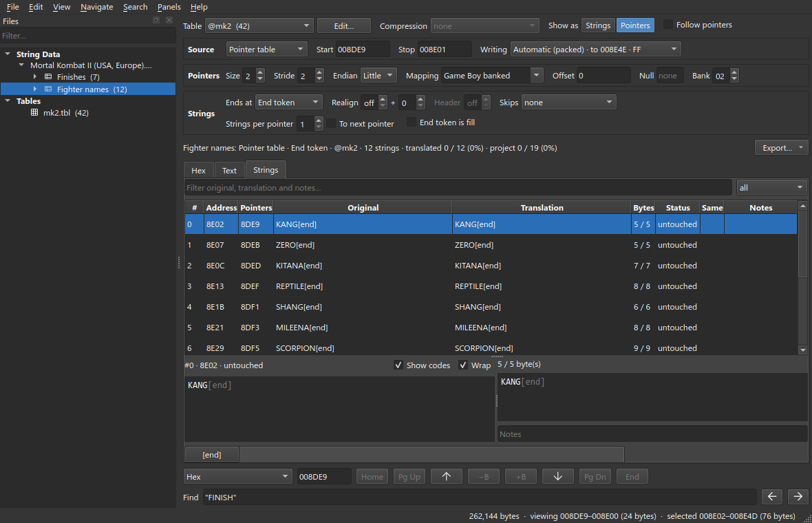Toggle To next pointer checkbox
The height and width of the screenshot is (523, 812).
(331, 123)
